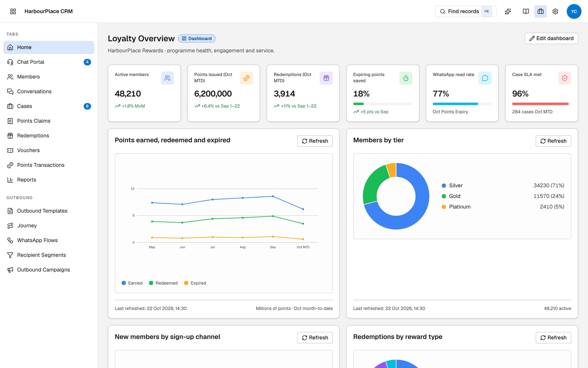This screenshot has height=368, width=588.
Task: Click the Expiring points timer icon
Action: pyautogui.click(x=406, y=78)
